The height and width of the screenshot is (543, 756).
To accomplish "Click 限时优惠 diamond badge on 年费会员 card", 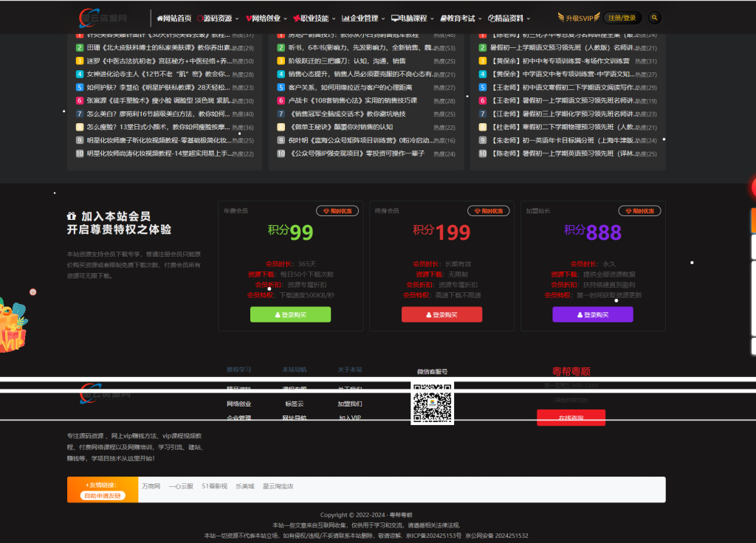I will 337,211.
